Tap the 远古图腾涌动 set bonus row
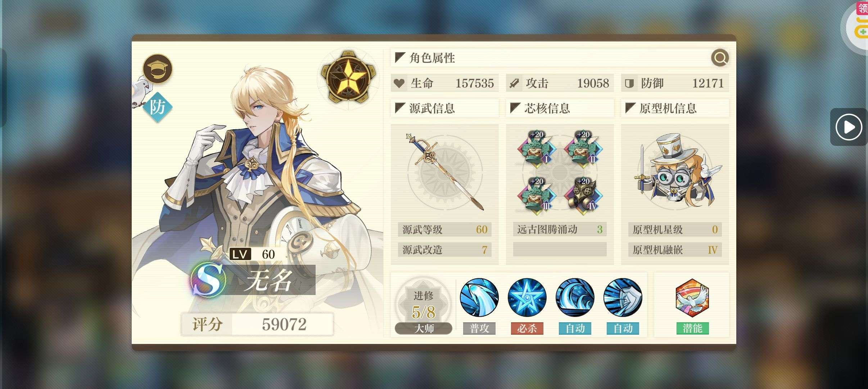 coord(560,229)
